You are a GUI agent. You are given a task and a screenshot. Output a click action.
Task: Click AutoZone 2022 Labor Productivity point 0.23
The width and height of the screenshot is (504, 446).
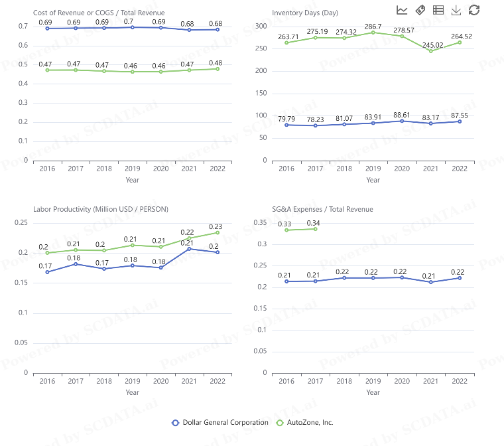pos(218,232)
